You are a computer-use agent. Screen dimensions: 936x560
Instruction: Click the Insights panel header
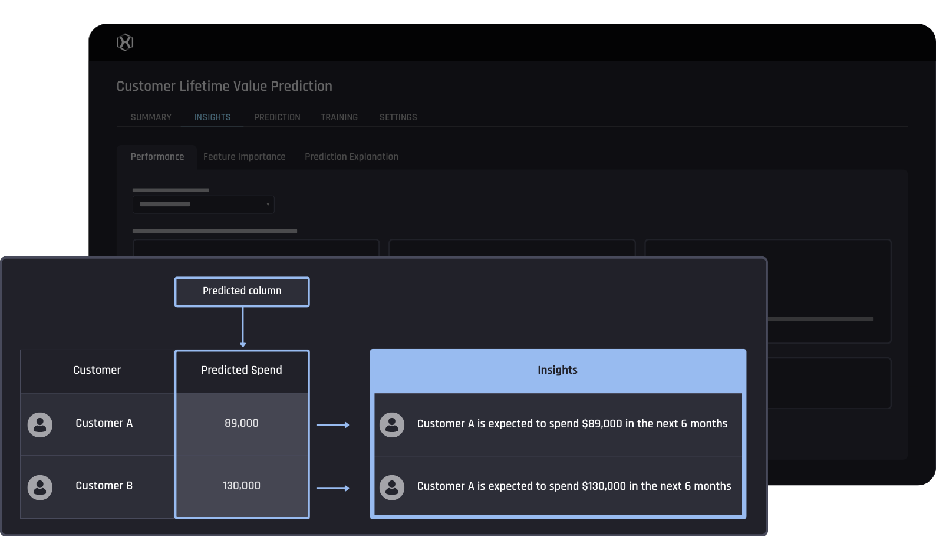(x=558, y=371)
